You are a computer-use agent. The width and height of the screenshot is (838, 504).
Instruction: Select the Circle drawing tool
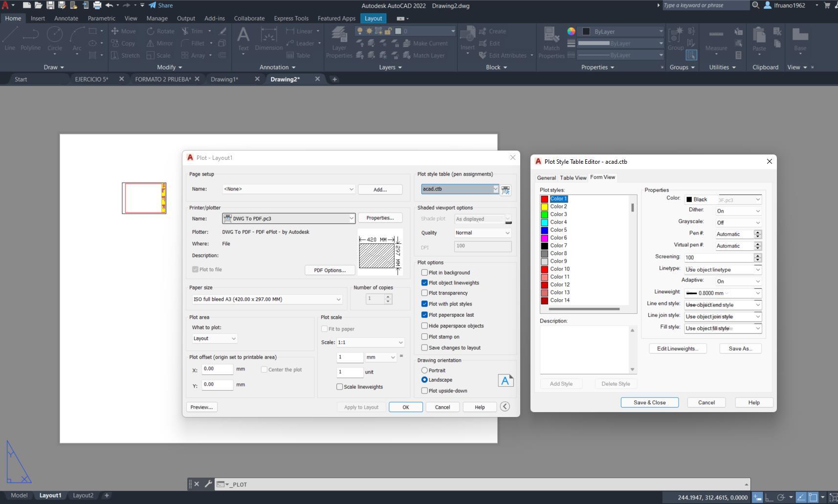[x=54, y=39]
